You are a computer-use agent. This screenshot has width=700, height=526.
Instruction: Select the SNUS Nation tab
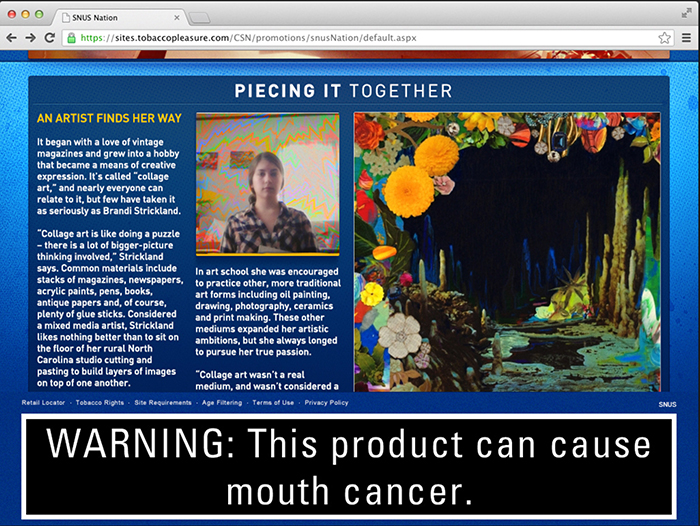118,17
